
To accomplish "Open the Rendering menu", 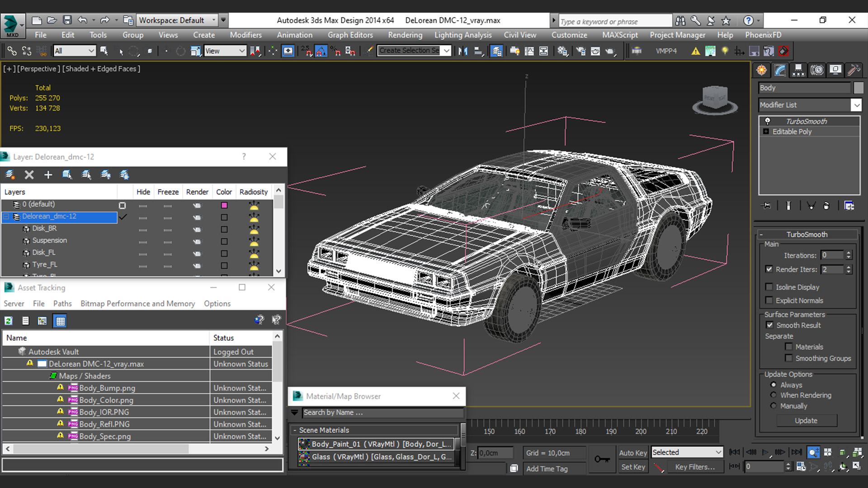I will 405,35.
